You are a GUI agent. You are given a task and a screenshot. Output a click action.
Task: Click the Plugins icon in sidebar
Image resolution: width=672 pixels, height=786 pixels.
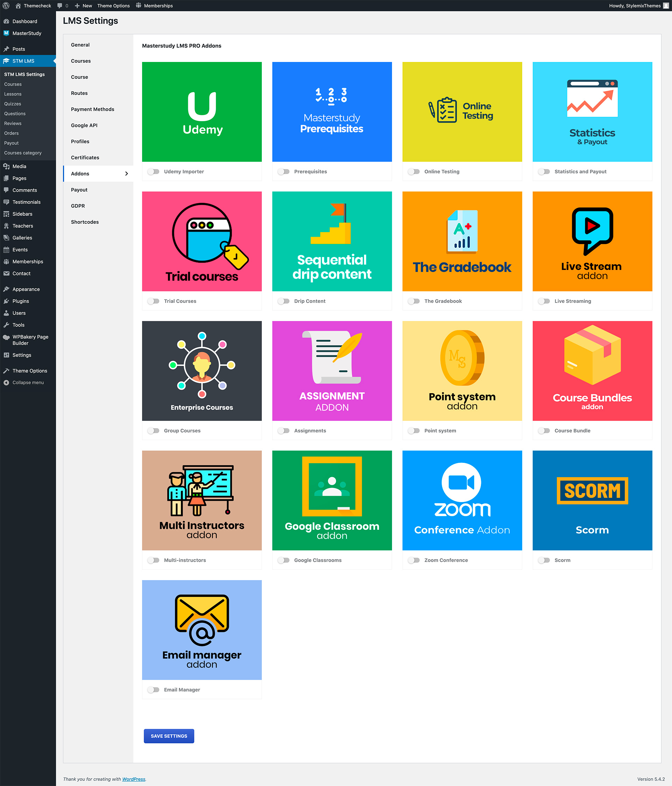(x=6, y=301)
